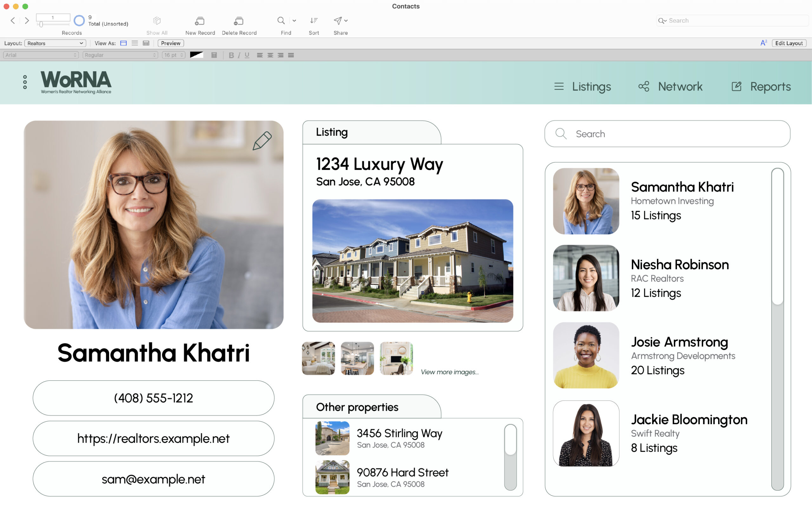812x508 pixels.
Task: Click the pencil icon on the profile photo
Action: point(262,141)
